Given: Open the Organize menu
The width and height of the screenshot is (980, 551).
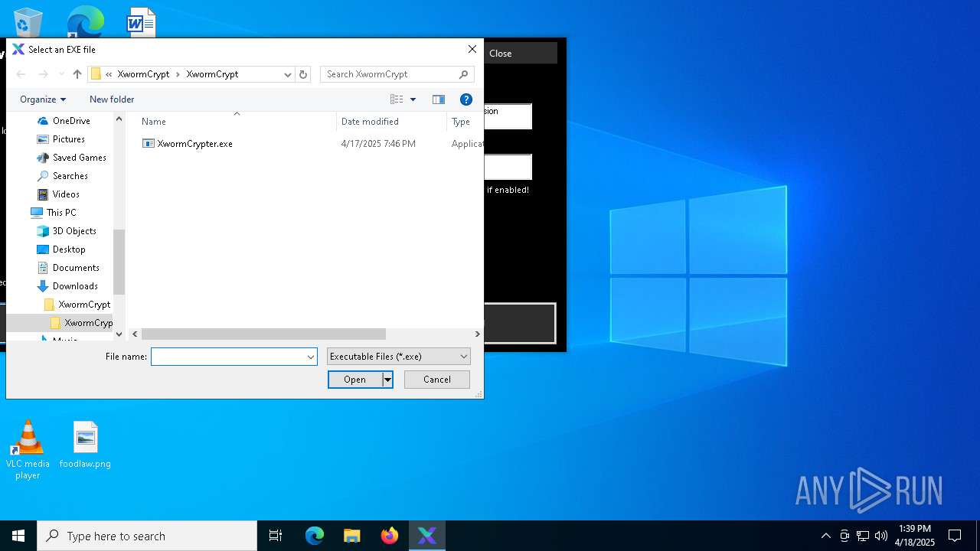Looking at the screenshot, I should point(43,99).
